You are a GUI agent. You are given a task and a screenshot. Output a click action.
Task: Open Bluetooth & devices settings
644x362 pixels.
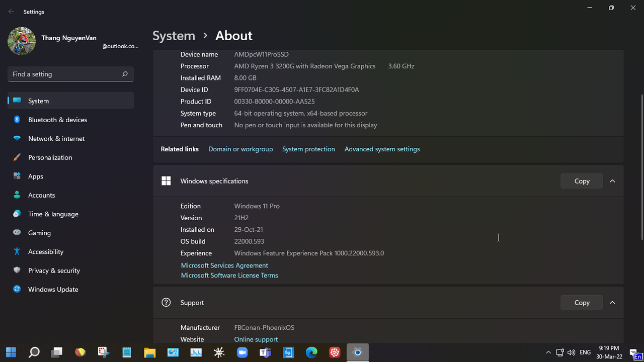tap(57, 120)
